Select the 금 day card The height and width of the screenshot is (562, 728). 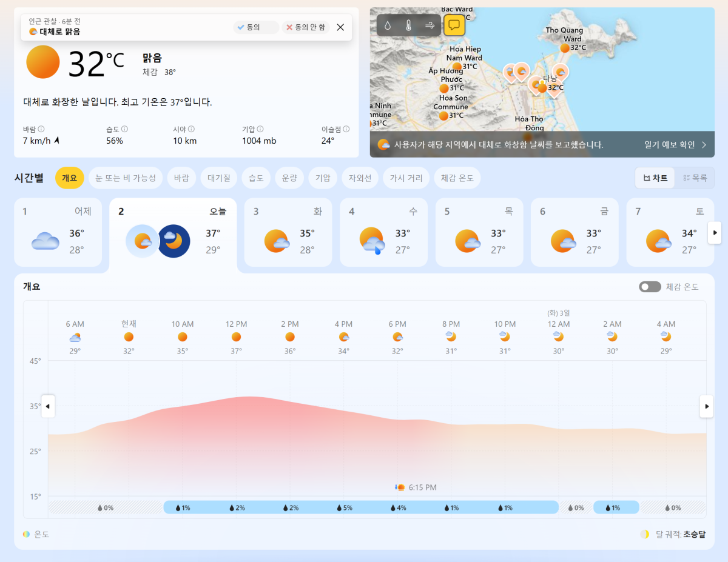575,232
